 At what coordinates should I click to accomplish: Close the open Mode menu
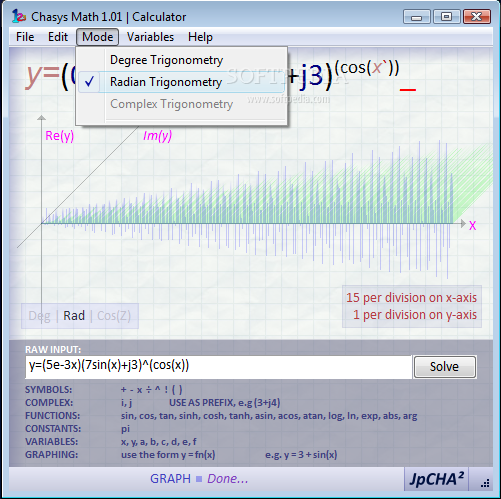(97, 37)
